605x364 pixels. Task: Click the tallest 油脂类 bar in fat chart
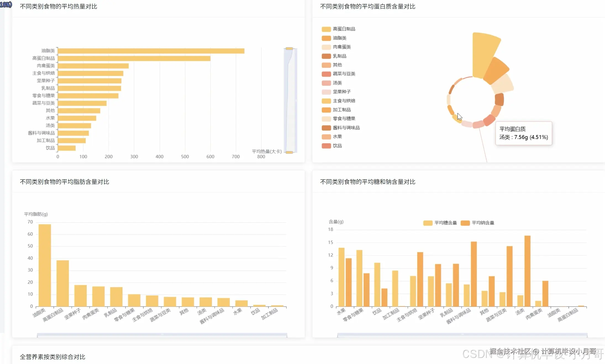coord(45,265)
